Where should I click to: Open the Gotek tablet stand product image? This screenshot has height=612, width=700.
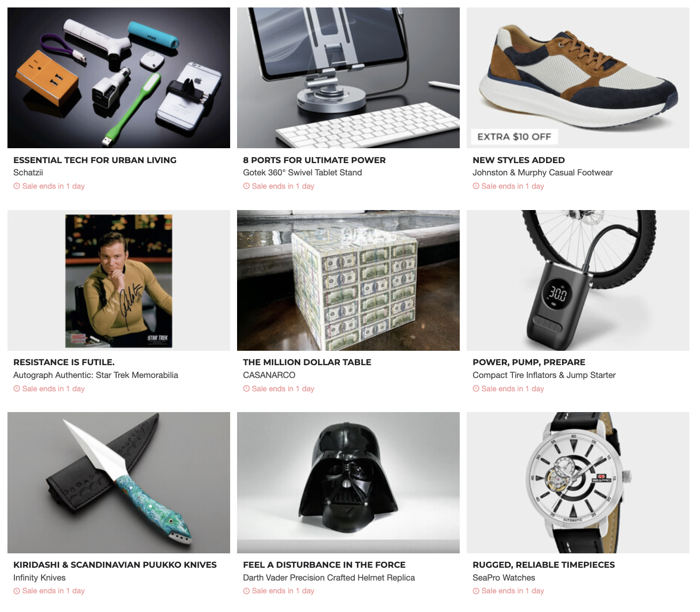348,78
